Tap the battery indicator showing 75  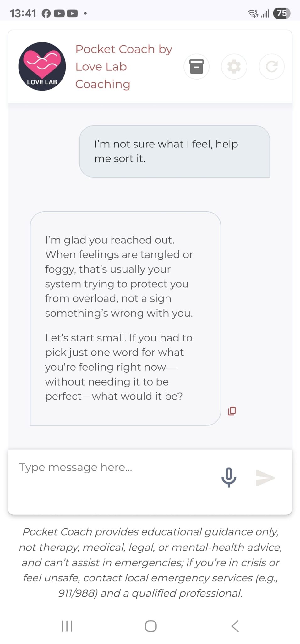click(282, 13)
